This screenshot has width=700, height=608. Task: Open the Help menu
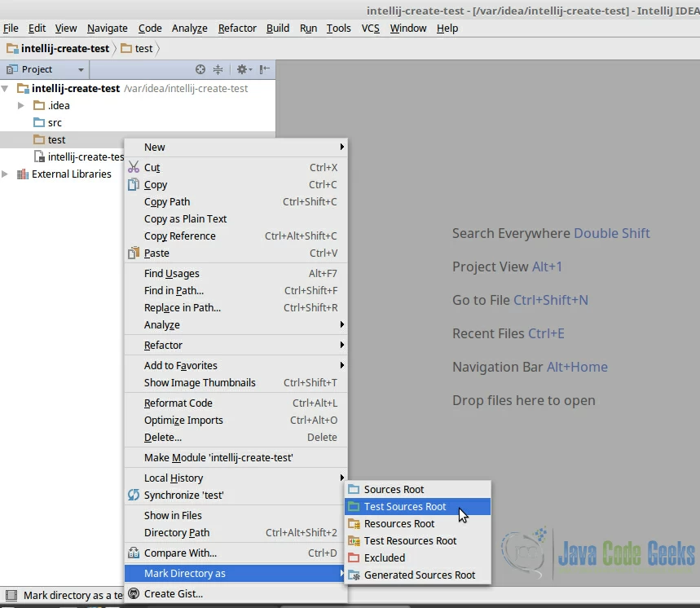click(x=447, y=29)
